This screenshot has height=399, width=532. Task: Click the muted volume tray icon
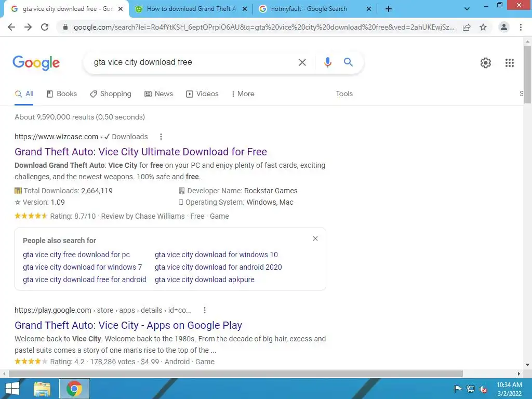coord(483,389)
